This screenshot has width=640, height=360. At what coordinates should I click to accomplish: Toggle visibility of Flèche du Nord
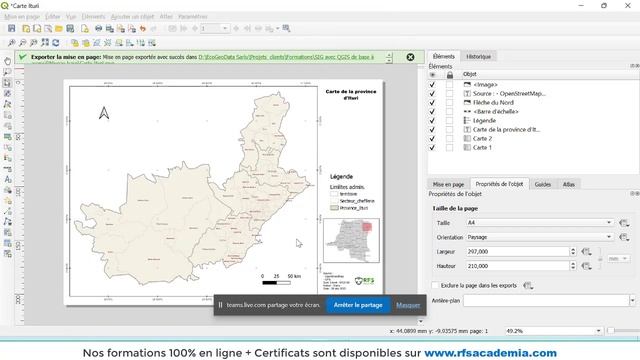pyautogui.click(x=432, y=102)
